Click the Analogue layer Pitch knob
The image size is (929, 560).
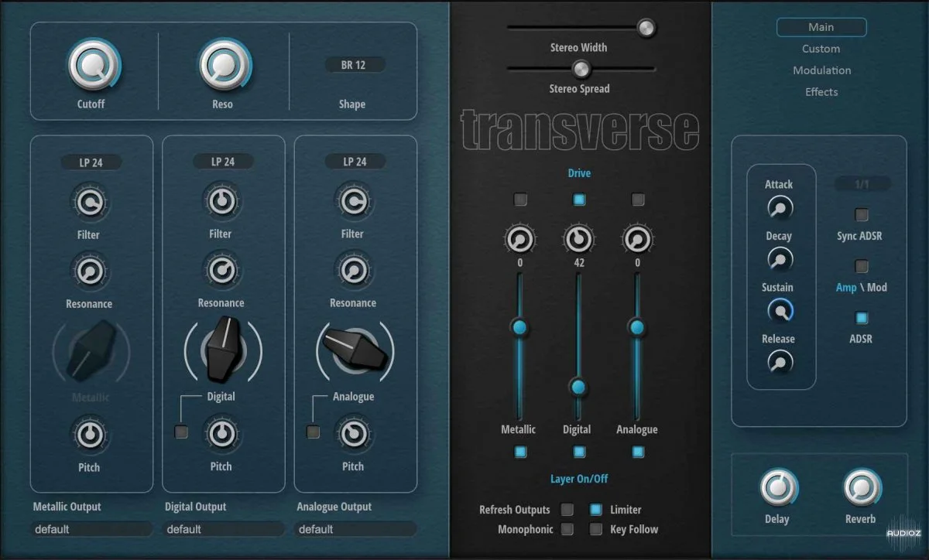353,434
